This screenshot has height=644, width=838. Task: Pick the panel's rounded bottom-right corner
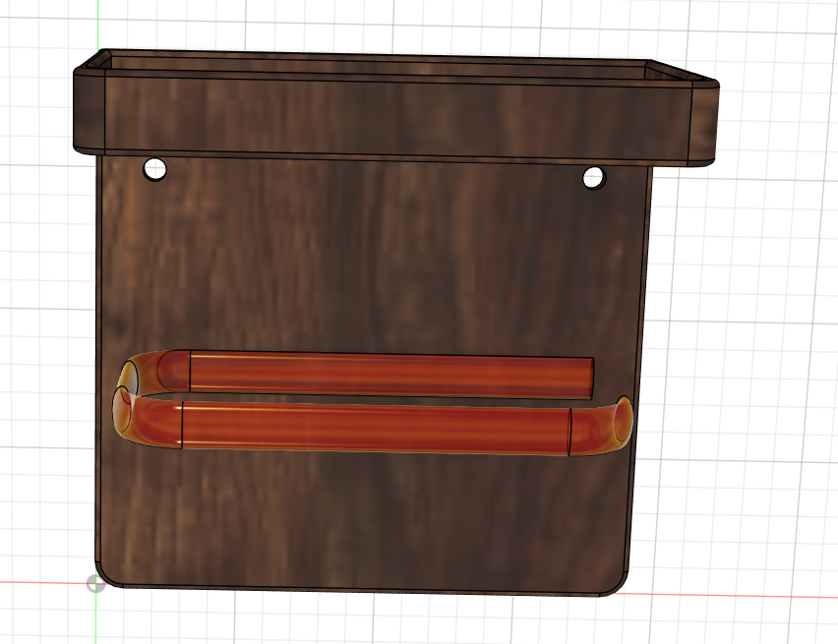click(618, 585)
